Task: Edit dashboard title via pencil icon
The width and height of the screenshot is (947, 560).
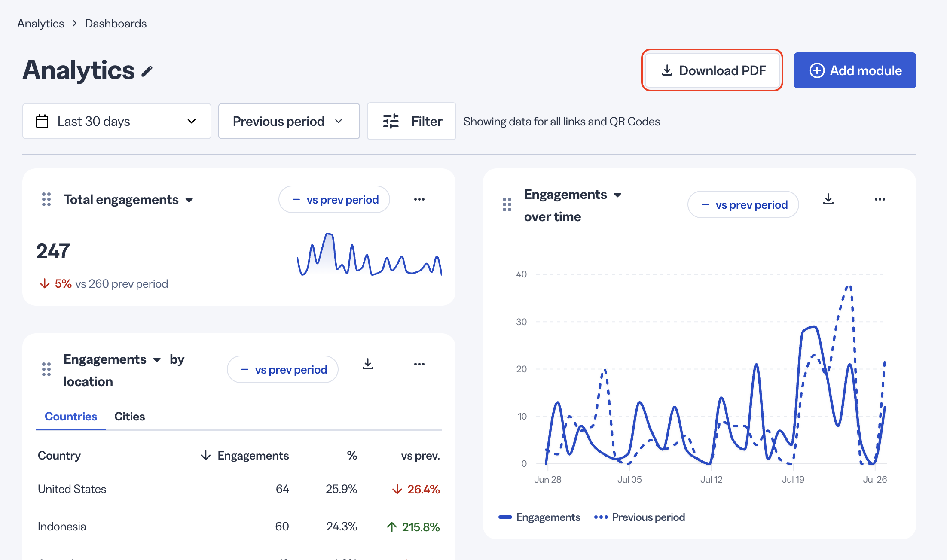Action: click(147, 71)
